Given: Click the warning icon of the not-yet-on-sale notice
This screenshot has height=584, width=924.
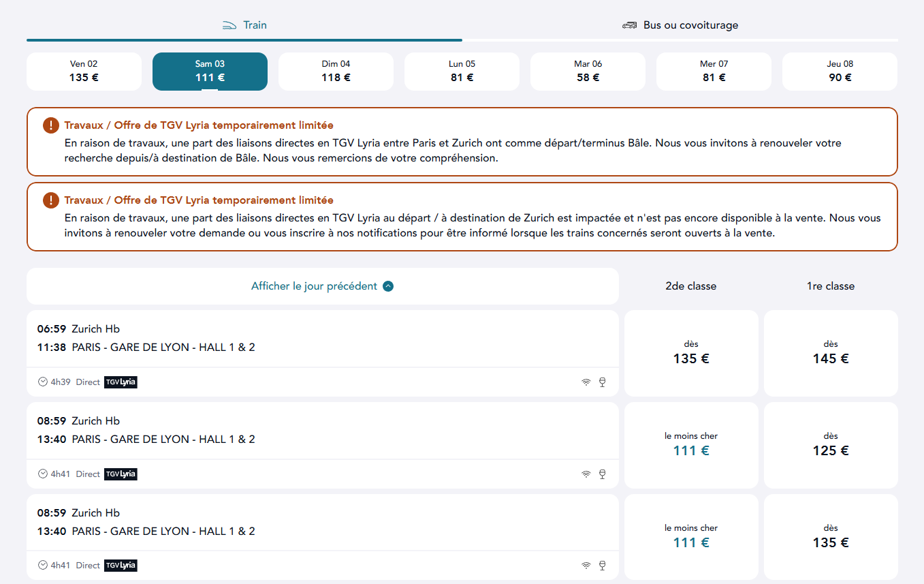Looking at the screenshot, I should click(x=51, y=200).
